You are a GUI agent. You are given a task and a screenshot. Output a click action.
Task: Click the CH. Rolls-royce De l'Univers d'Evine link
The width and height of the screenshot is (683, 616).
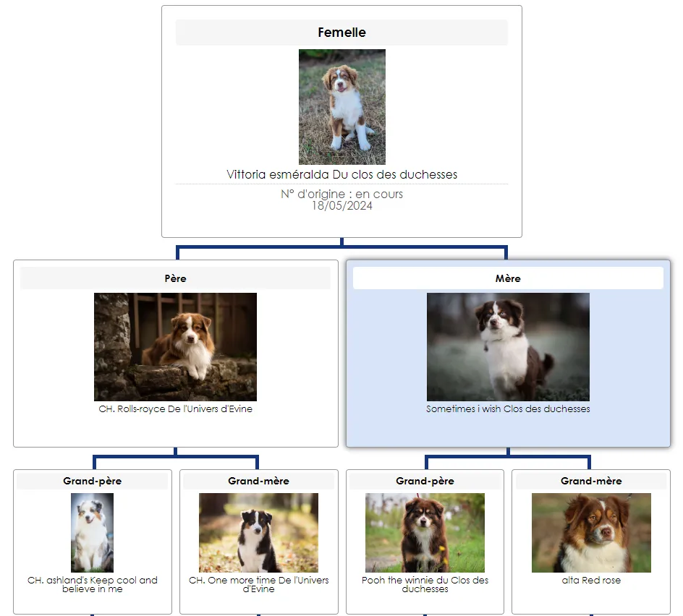coord(176,408)
